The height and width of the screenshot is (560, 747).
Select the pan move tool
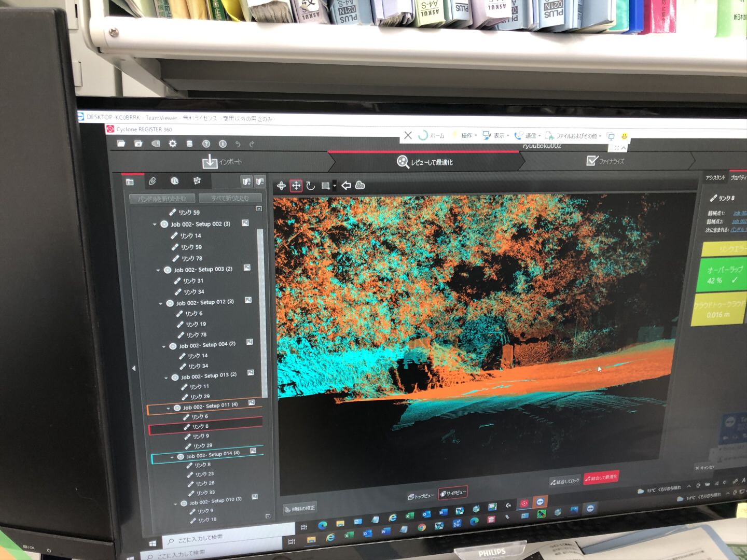click(296, 186)
